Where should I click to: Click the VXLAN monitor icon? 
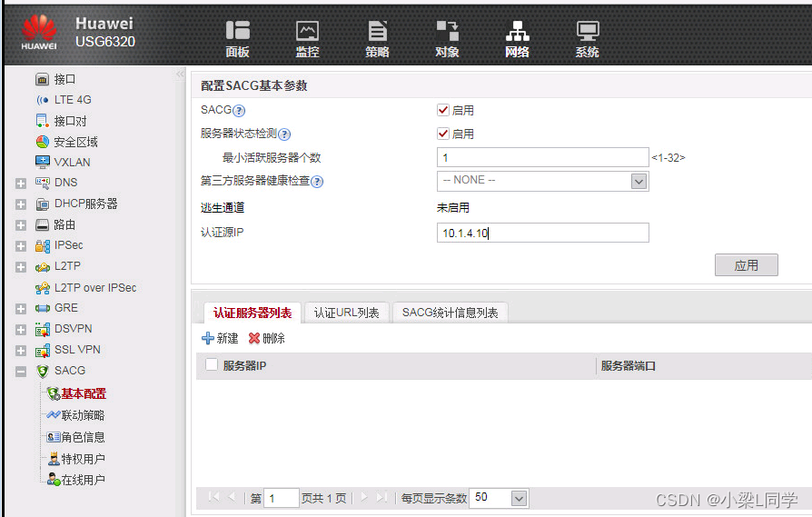click(x=42, y=162)
